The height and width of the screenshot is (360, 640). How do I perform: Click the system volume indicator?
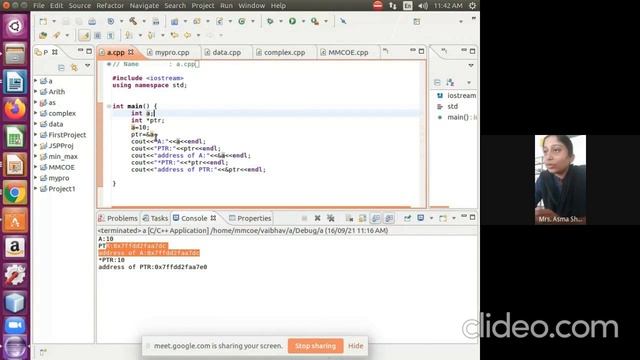coord(423,5)
